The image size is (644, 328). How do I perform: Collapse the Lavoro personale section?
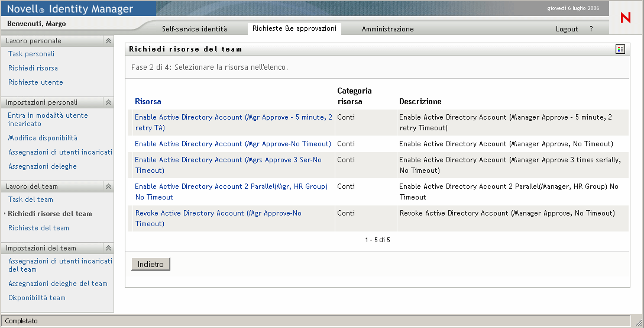[x=108, y=41]
